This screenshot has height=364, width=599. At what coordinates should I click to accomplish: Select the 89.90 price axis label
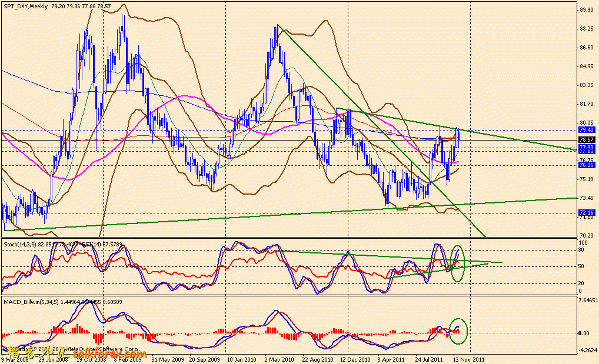(587, 10)
